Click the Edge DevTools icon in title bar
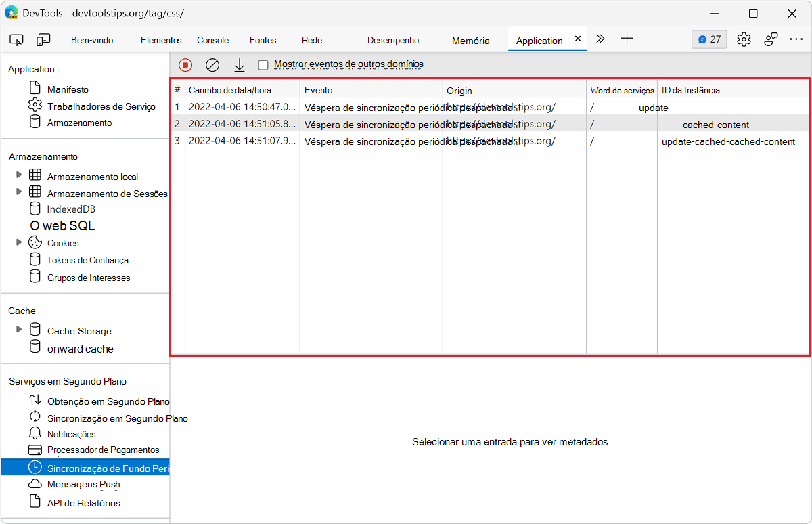The height and width of the screenshot is (524, 812). (12, 13)
